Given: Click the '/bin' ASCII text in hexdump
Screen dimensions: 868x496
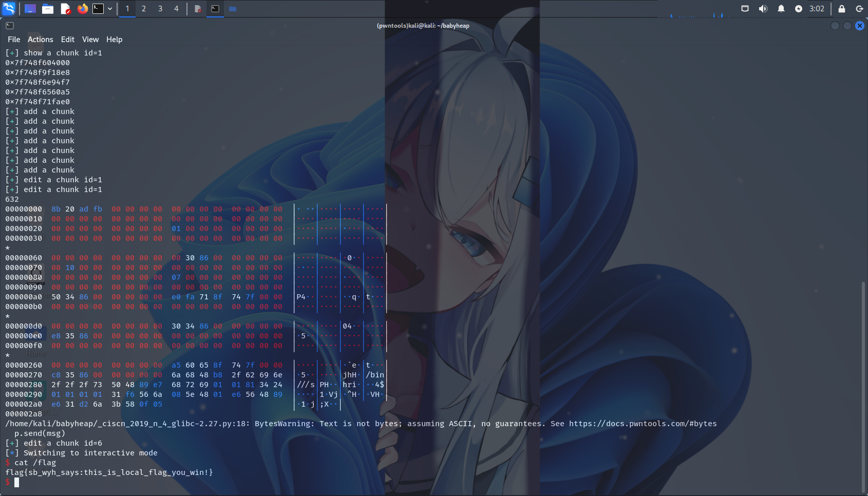Looking at the screenshot, I should 375,375.
